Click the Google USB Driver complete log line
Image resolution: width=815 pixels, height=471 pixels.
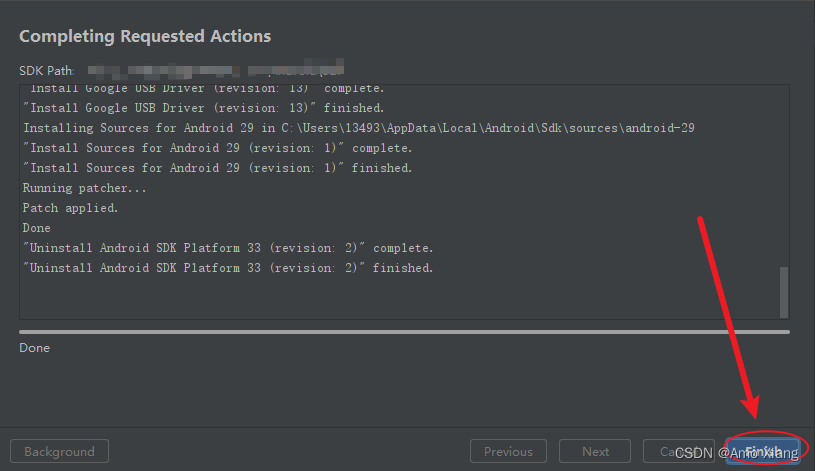(x=203, y=88)
